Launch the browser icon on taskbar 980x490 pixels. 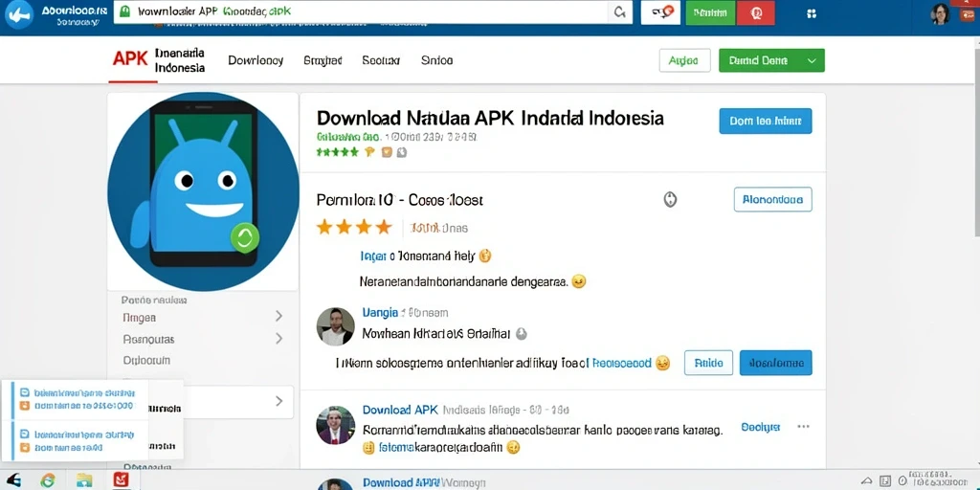(48, 480)
